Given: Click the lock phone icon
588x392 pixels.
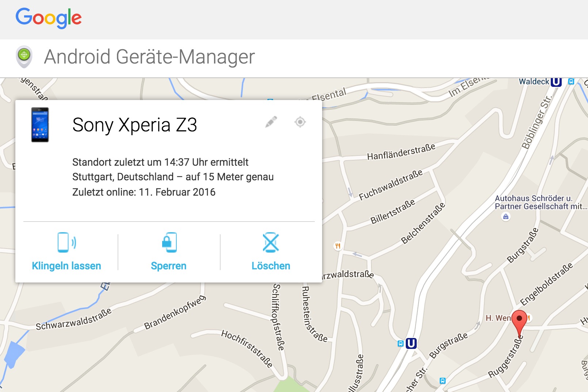Looking at the screenshot, I should [169, 242].
